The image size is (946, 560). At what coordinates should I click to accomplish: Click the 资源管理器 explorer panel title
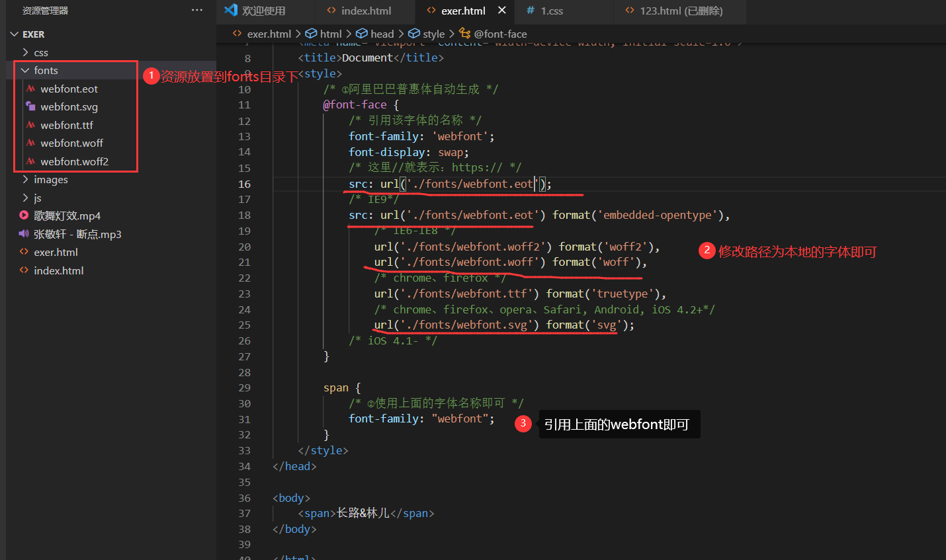[x=45, y=11]
